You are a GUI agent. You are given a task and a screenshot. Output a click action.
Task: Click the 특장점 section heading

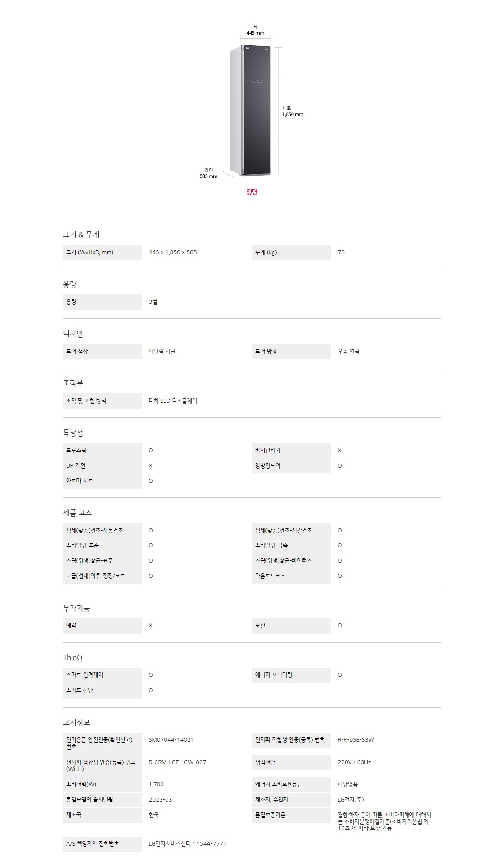[73, 433]
